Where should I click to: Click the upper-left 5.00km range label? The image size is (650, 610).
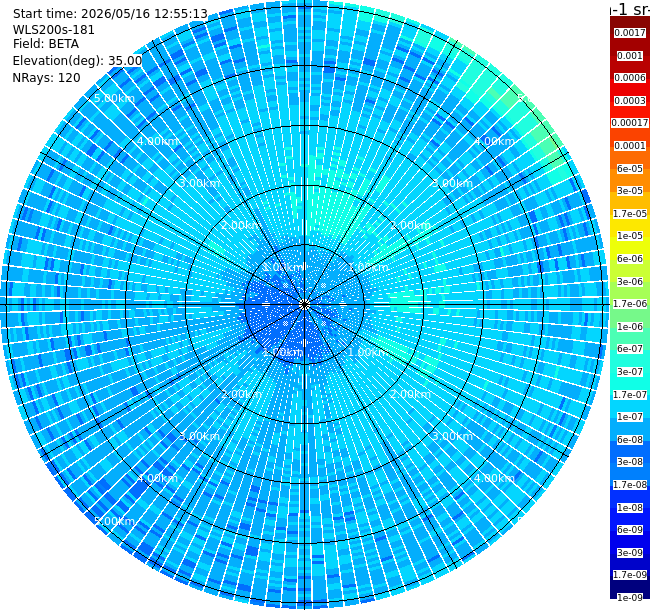pos(114,98)
